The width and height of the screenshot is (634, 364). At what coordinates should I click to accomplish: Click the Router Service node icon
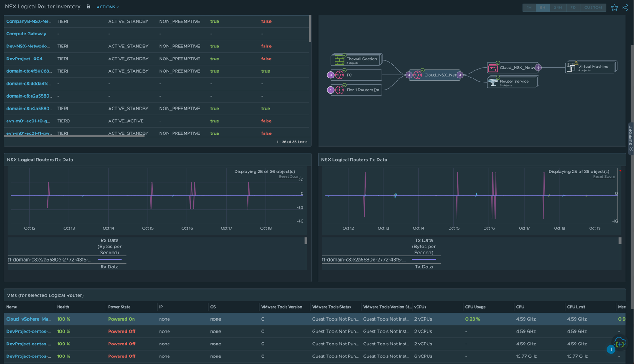(x=493, y=82)
